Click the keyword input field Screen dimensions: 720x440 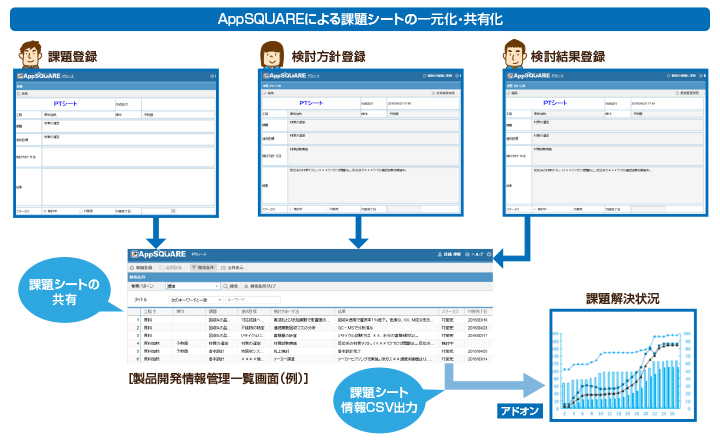pyautogui.click(x=253, y=300)
